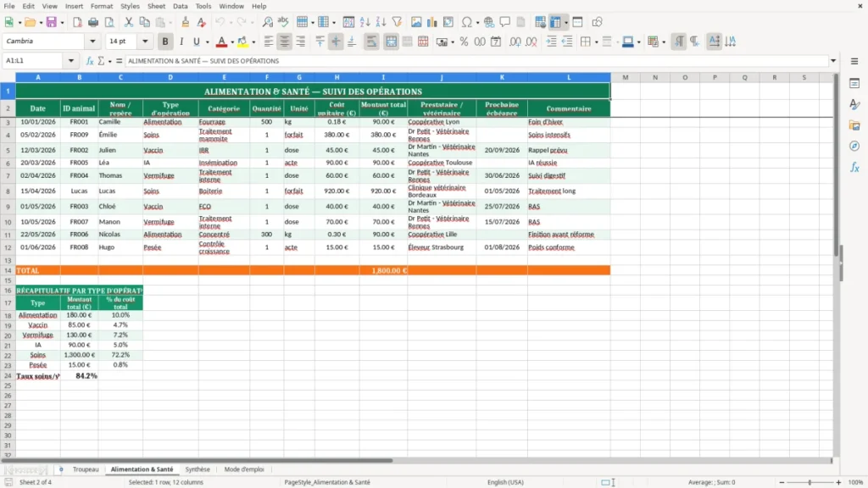This screenshot has width=868, height=488.
Task: Click the Increase Indent icon
Action: (551, 42)
